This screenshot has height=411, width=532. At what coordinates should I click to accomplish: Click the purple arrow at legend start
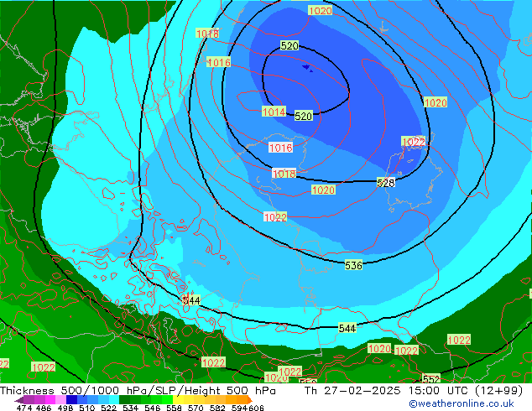coord(19,400)
